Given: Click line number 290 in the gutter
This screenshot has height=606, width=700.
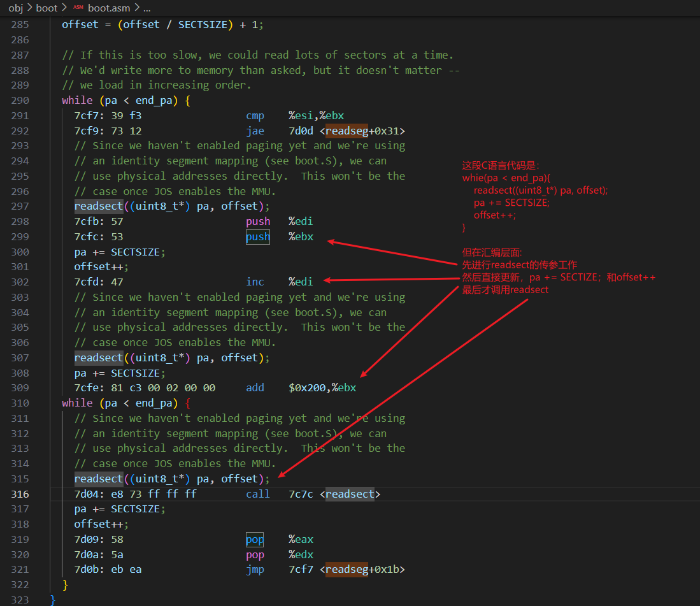Looking at the screenshot, I should coord(20,101).
